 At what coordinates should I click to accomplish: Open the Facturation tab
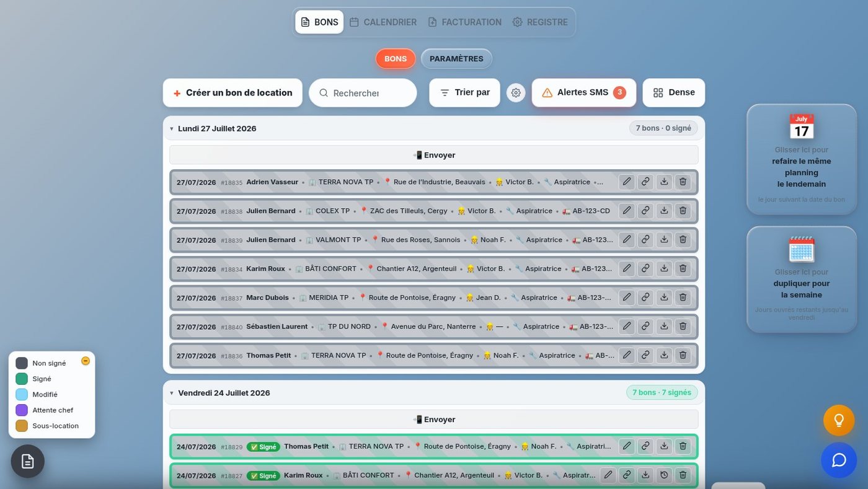coord(464,22)
